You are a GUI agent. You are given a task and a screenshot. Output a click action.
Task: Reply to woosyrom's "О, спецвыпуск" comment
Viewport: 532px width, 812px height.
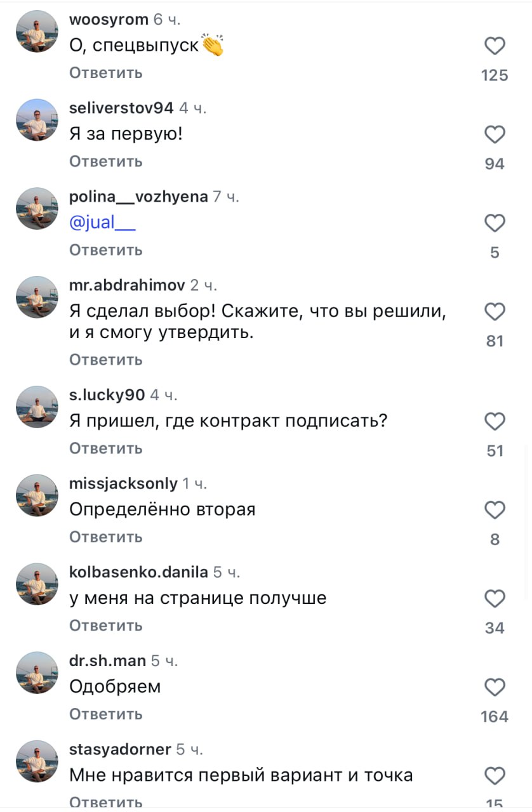click(x=106, y=73)
